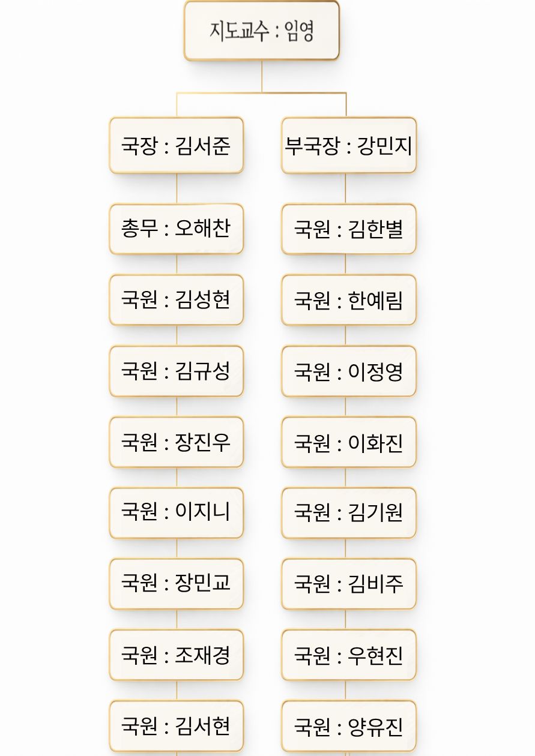Click the 지도교수 : 임영 box

pos(262,31)
